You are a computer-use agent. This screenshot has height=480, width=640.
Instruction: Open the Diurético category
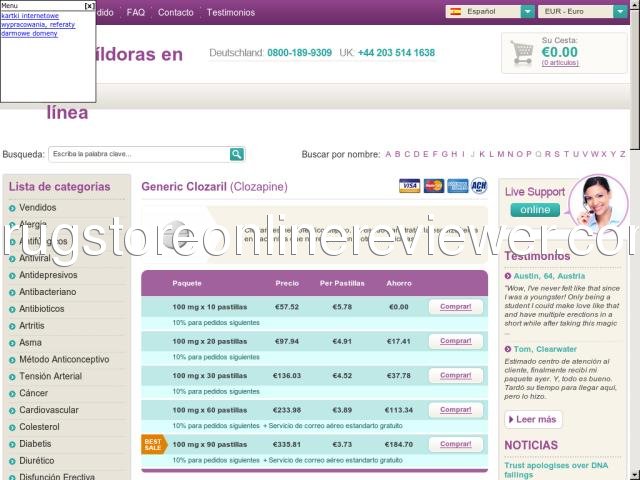[37, 460]
